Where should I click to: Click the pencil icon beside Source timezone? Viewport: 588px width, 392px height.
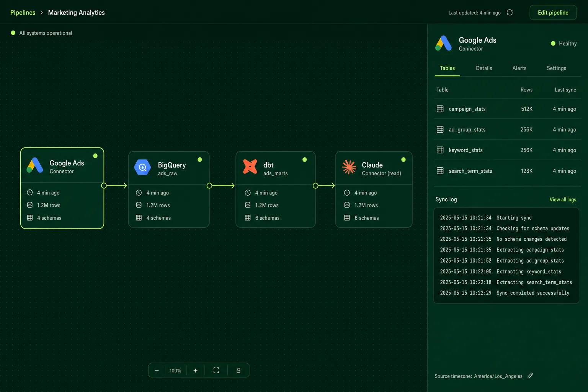pyautogui.click(x=530, y=376)
